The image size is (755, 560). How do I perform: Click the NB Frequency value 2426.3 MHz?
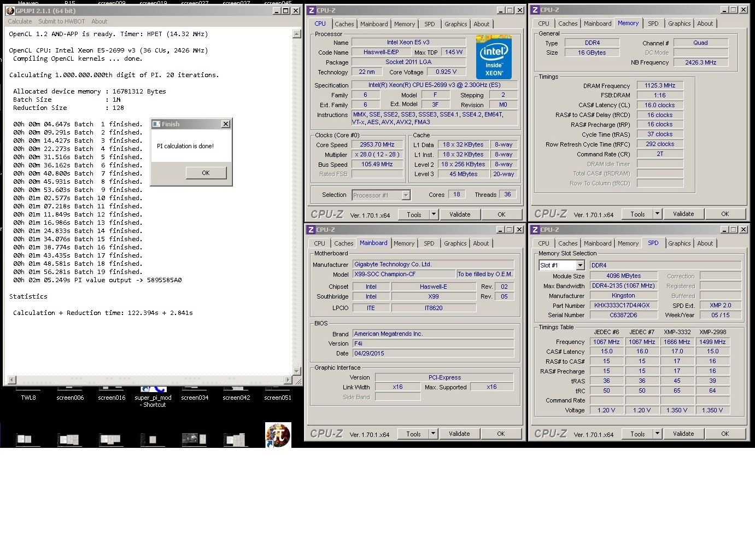(700, 62)
